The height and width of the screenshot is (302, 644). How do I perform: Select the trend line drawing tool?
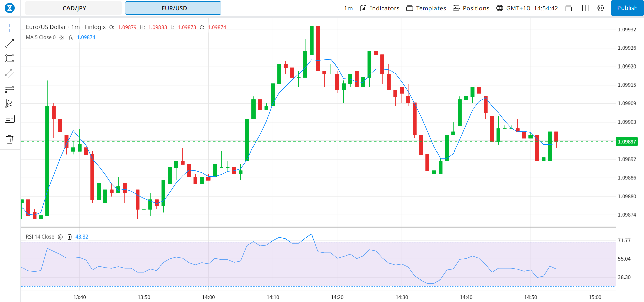pyautogui.click(x=10, y=43)
